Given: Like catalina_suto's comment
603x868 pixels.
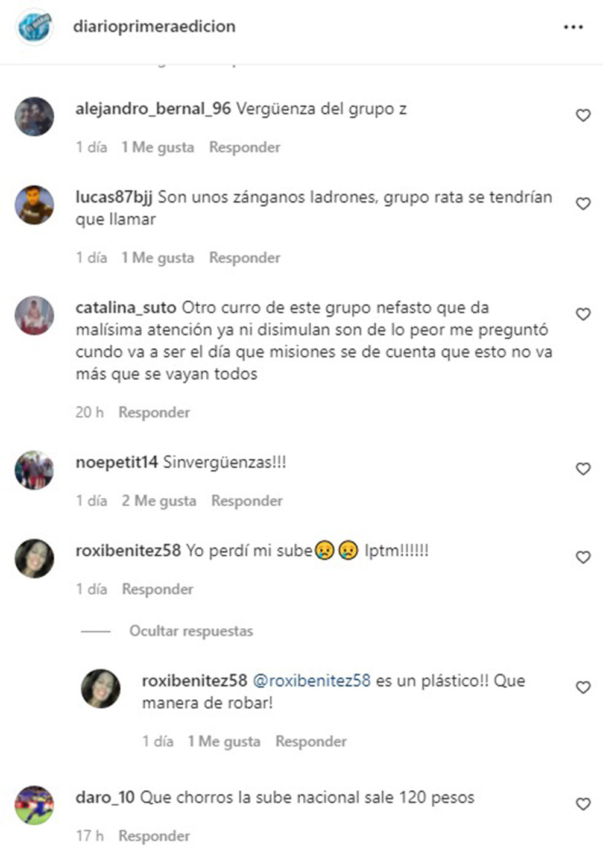Looking at the screenshot, I should tap(583, 314).
